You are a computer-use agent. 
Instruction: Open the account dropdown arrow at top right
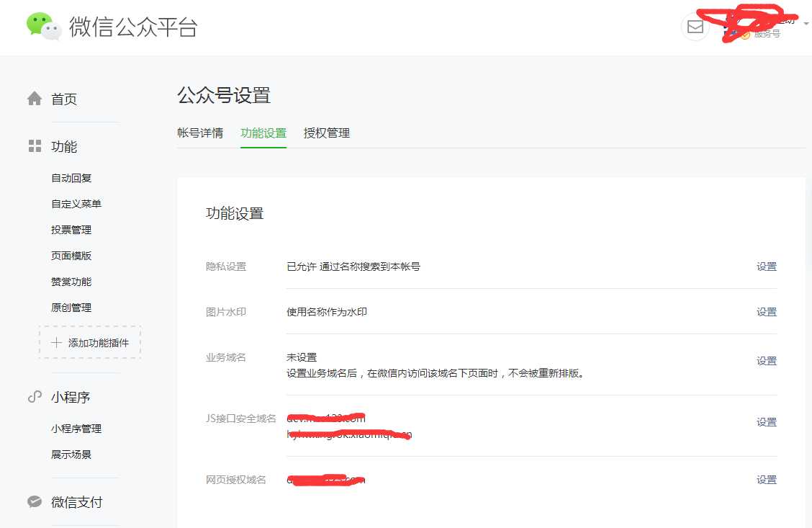(x=806, y=24)
